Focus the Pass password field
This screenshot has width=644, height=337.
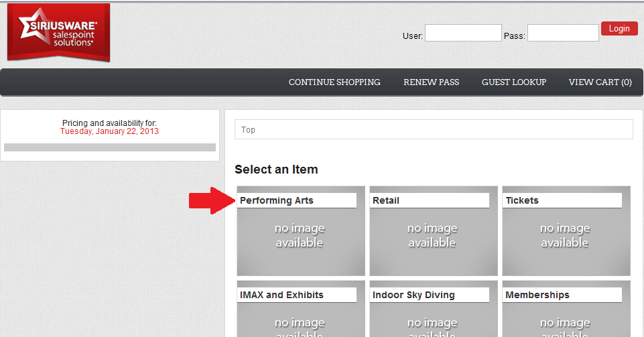tap(562, 33)
